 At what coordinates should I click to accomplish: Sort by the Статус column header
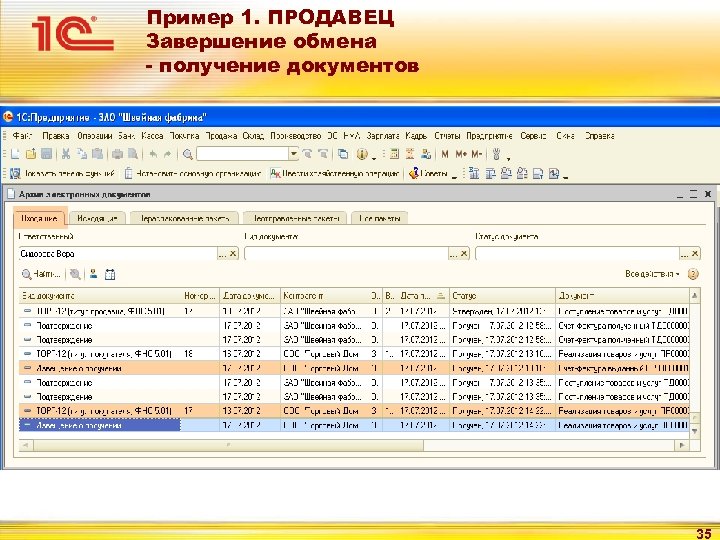pos(502,296)
